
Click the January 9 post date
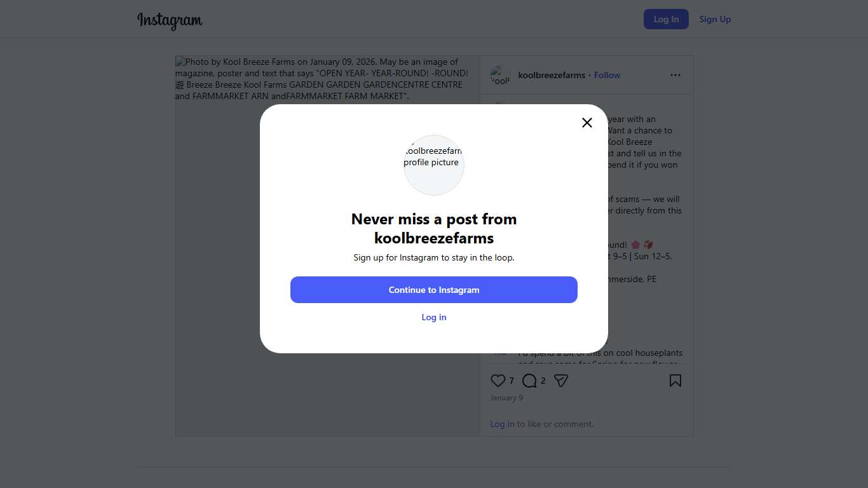pyautogui.click(x=506, y=398)
